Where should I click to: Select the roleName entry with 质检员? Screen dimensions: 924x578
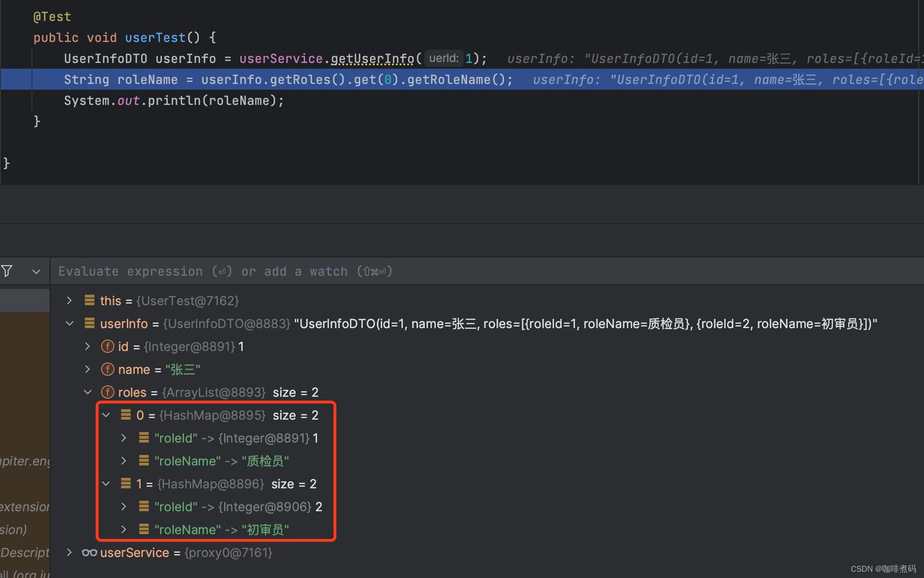point(221,461)
